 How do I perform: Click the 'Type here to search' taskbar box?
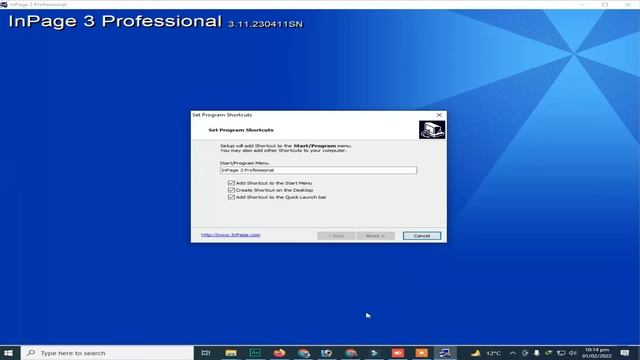pos(107,353)
